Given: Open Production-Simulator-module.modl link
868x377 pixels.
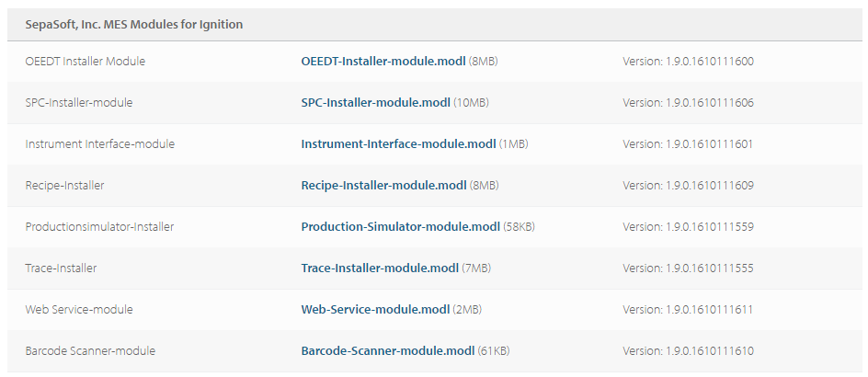Looking at the screenshot, I should pos(401,226).
